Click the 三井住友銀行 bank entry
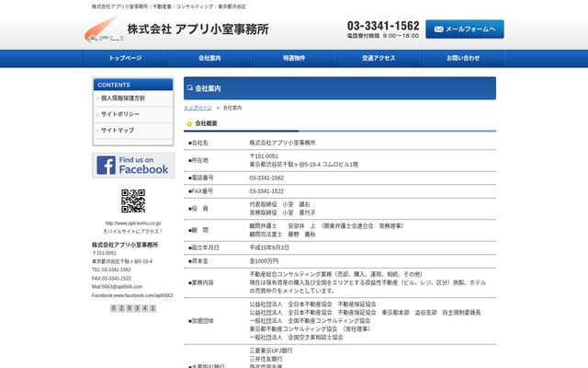Viewport: 588px width, 368px height. tap(266, 359)
